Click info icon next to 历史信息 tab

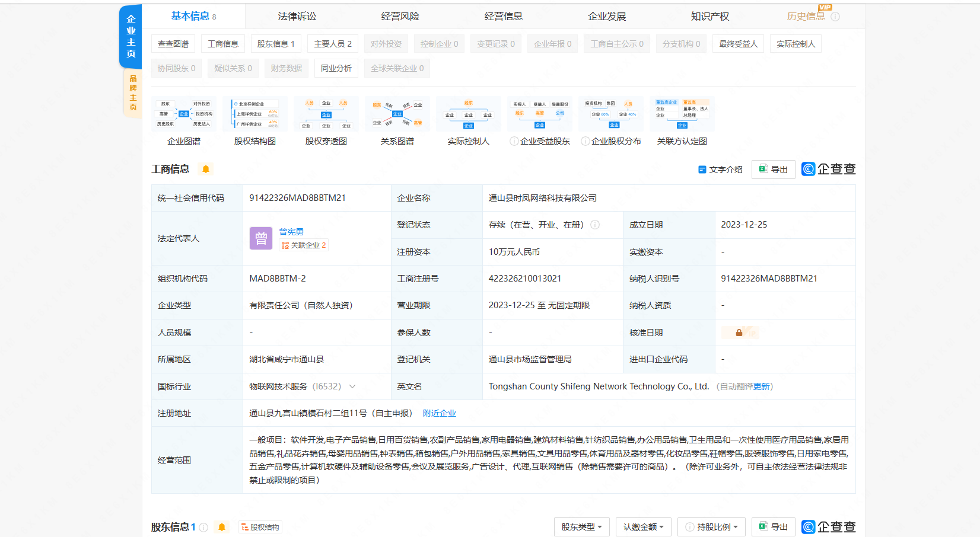tap(835, 17)
